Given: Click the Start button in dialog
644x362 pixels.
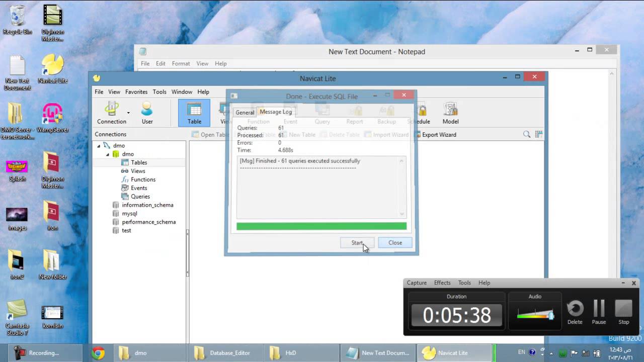Looking at the screenshot, I should [x=357, y=243].
